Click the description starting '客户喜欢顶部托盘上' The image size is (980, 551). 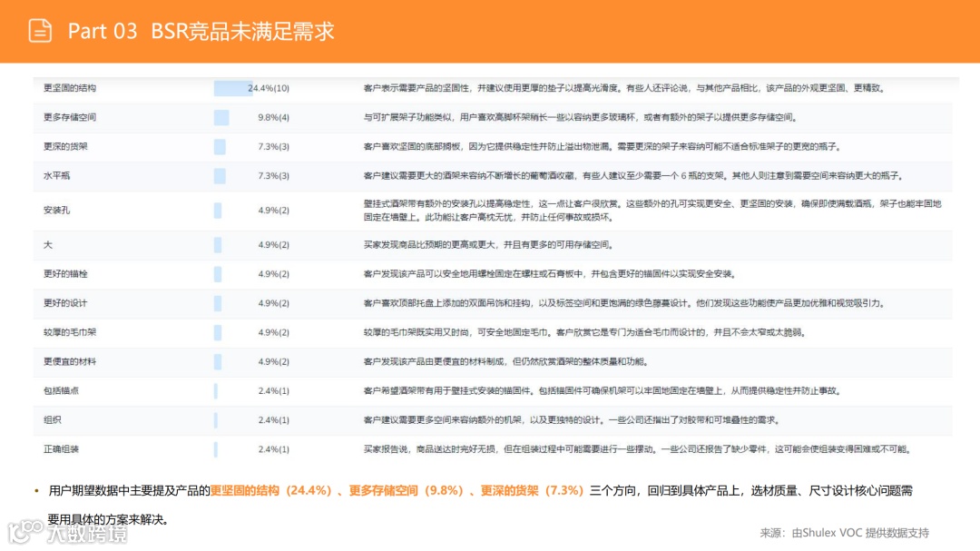(625, 303)
